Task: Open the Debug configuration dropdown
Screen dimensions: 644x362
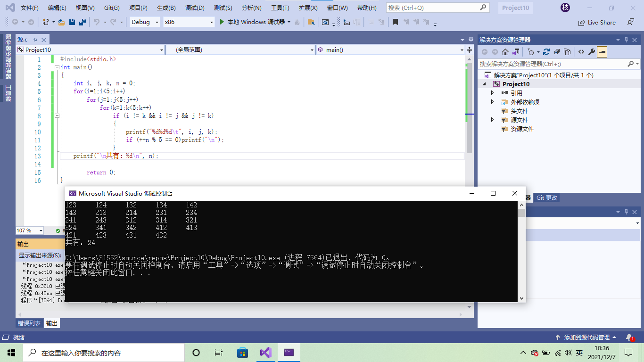Action: point(145,22)
